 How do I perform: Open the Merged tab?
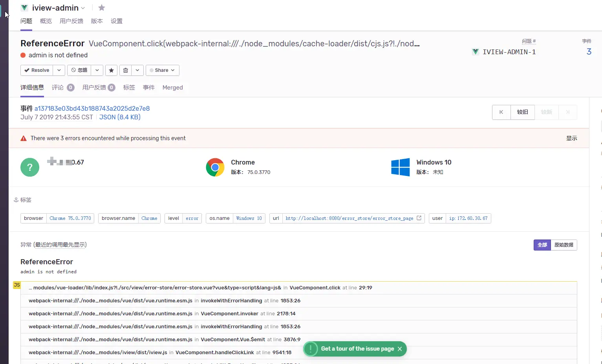click(173, 88)
